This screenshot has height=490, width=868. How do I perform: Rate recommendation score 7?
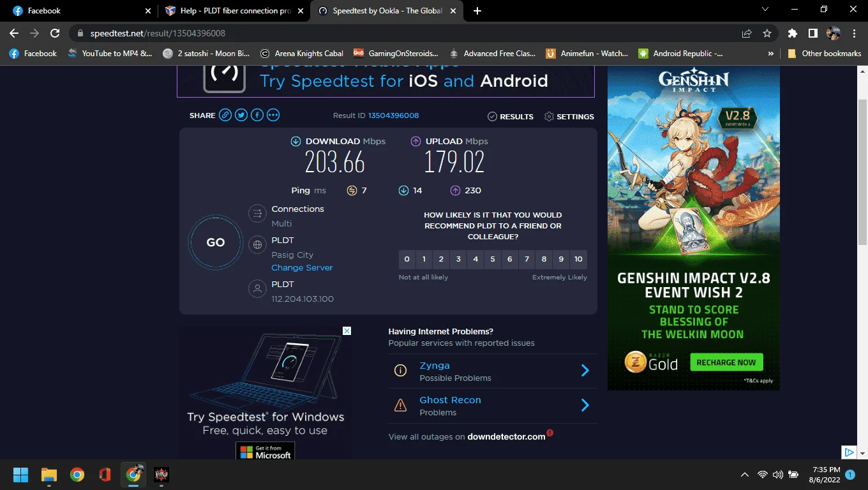(x=527, y=259)
